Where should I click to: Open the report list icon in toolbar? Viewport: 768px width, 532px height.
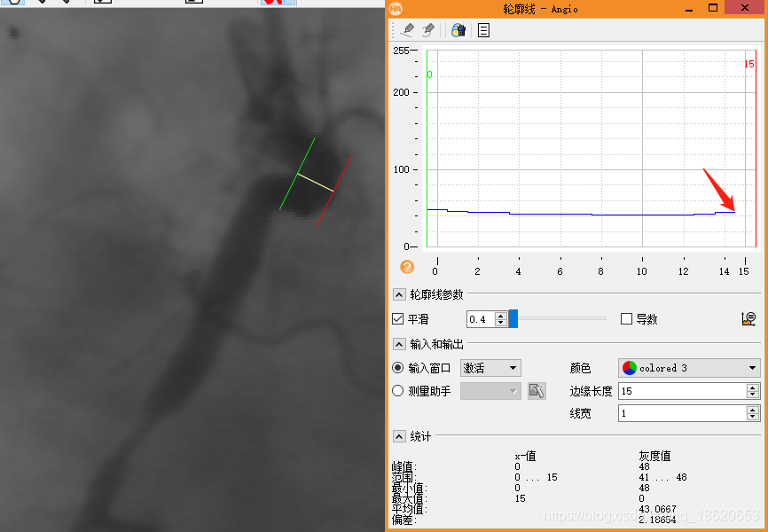click(482, 29)
